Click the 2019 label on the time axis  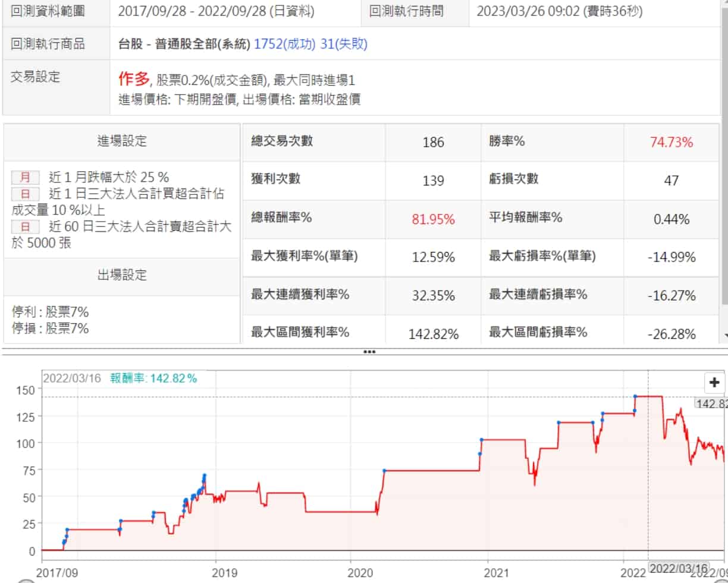pos(224,572)
